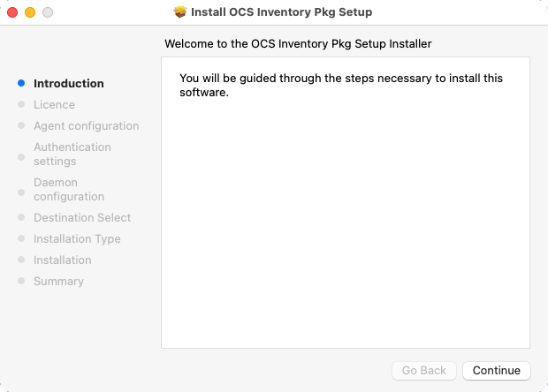Choose the Summary step label

58,282
